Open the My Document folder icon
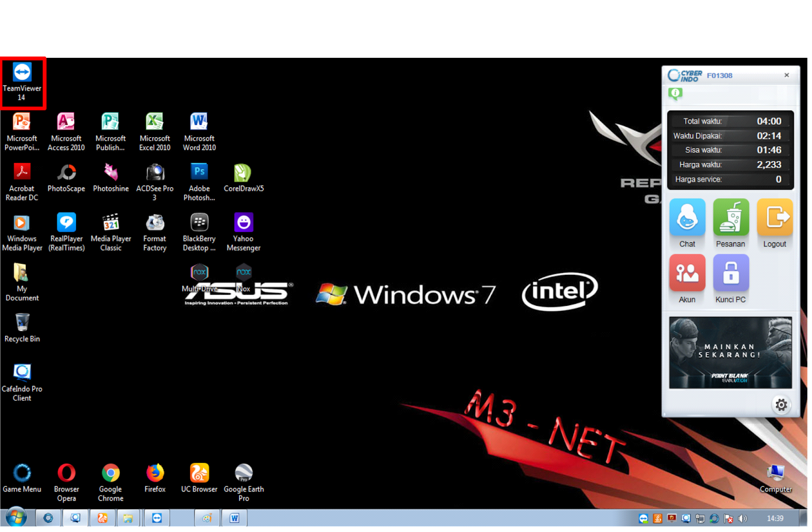This screenshot has width=812, height=532. pos(22,282)
